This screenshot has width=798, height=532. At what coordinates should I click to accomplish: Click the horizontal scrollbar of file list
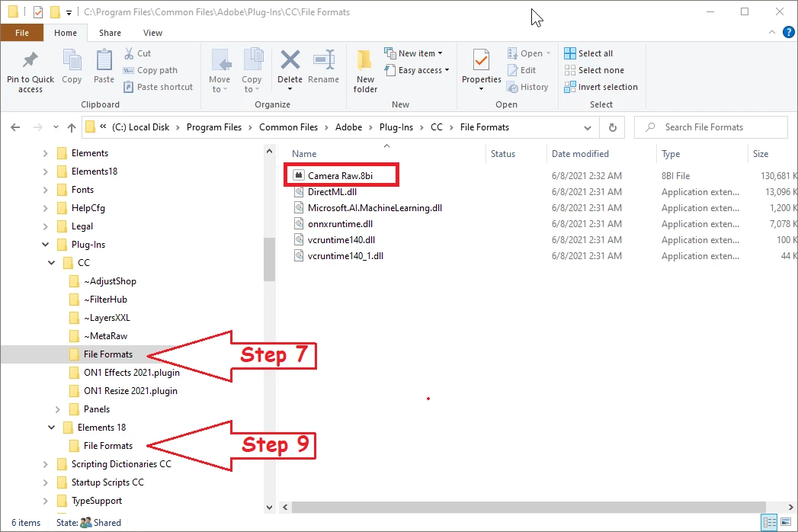pos(528,507)
